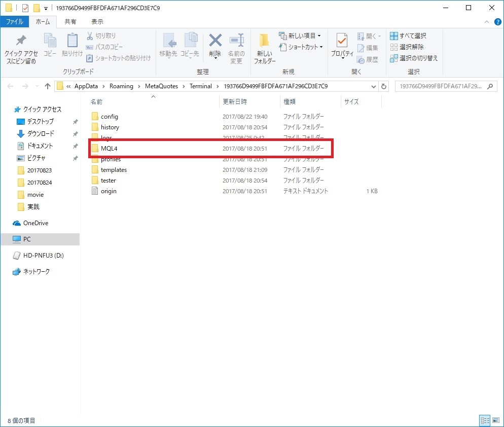Open Properties using プロパティ icon

click(341, 47)
